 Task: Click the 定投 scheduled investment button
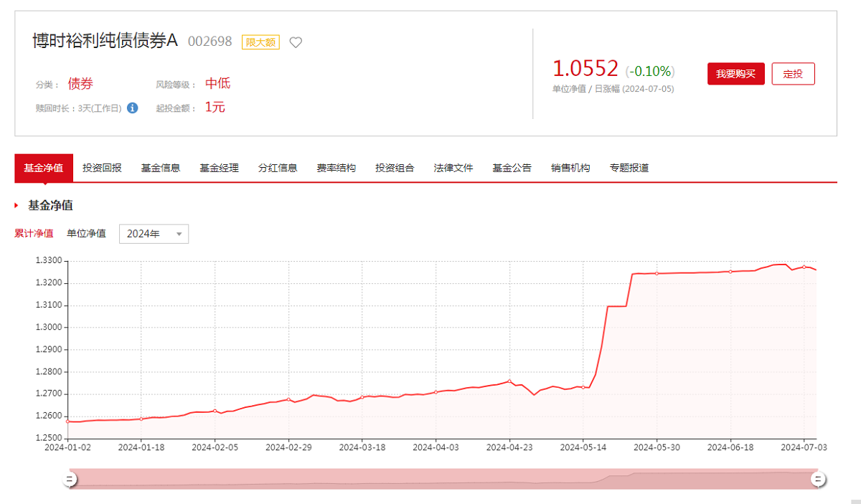pyautogui.click(x=794, y=74)
